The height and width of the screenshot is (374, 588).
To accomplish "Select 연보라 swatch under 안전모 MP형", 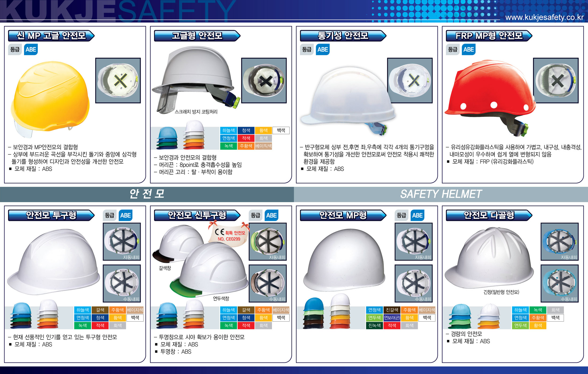I will coord(392,318).
